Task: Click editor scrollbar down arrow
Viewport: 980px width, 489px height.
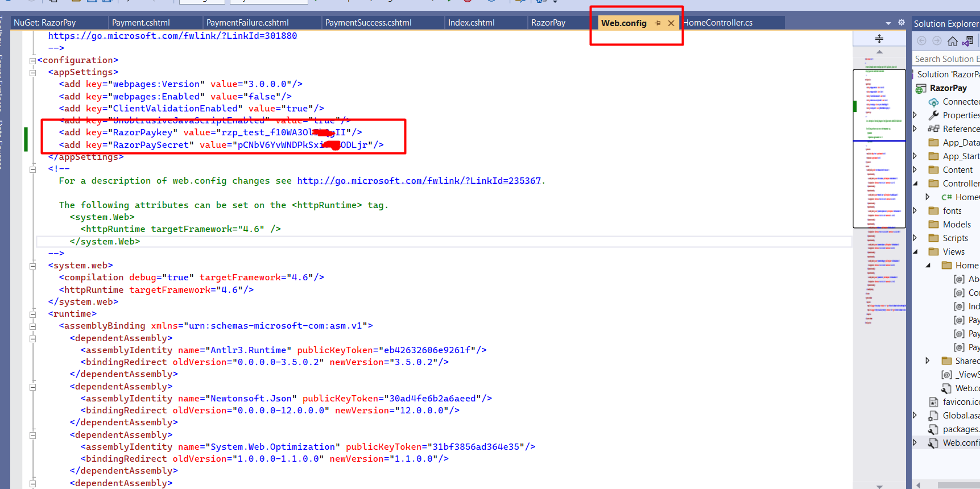Action: [879, 486]
